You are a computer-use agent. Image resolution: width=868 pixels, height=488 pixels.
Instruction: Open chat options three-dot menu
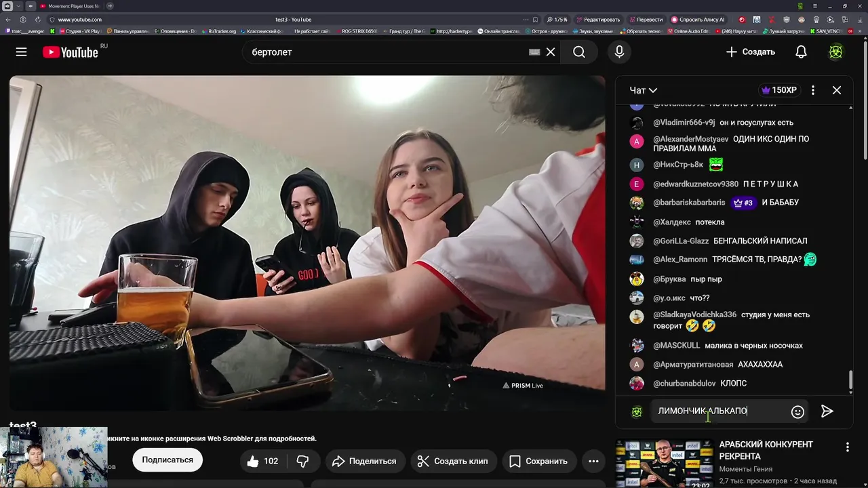click(x=812, y=90)
